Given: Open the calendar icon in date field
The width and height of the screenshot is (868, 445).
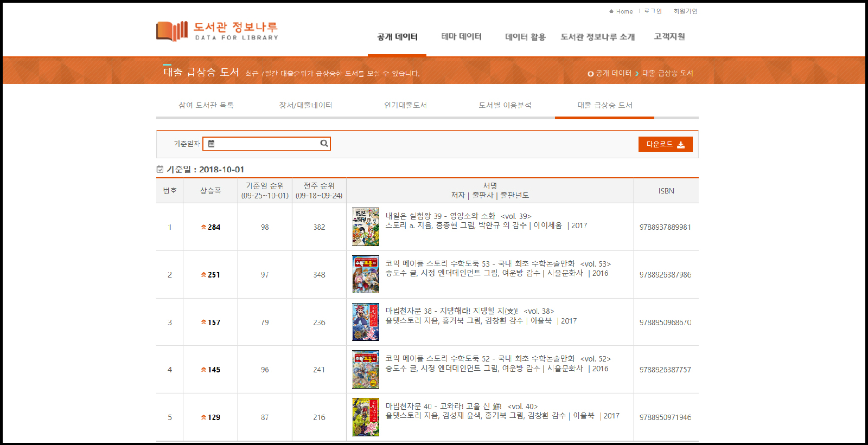Looking at the screenshot, I should pos(212,144).
